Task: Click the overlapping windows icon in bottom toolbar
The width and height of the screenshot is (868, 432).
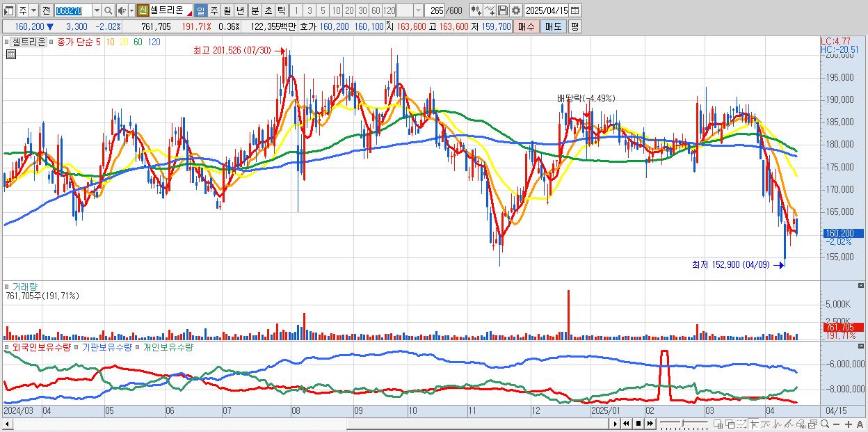Action: pyautogui.click(x=730, y=424)
